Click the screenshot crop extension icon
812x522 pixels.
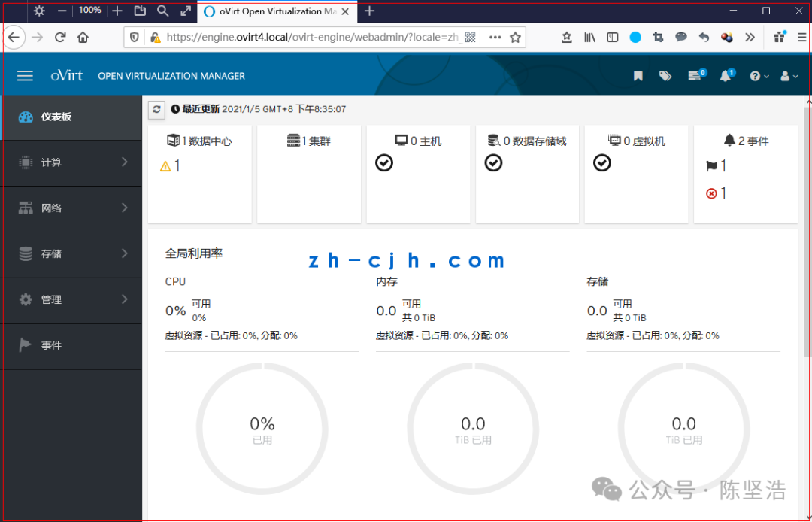658,38
